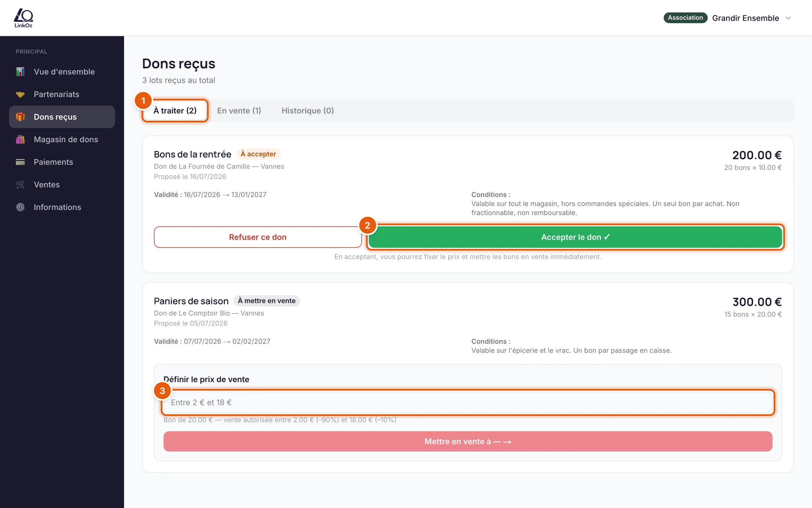Viewport: 812px width, 508px height.
Task: Open Magasin de dons page
Action: pyautogui.click(x=62, y=139)
